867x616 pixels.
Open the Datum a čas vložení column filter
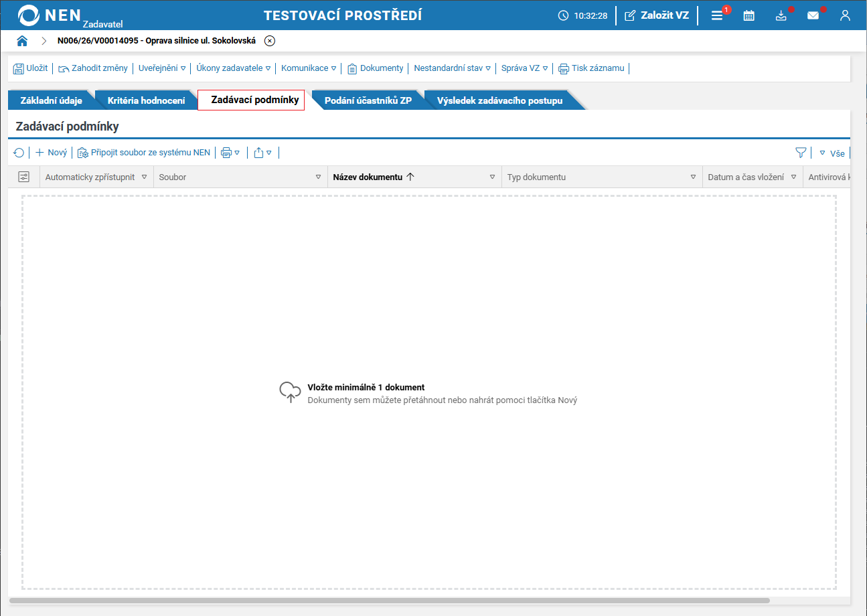click(793, 177)
